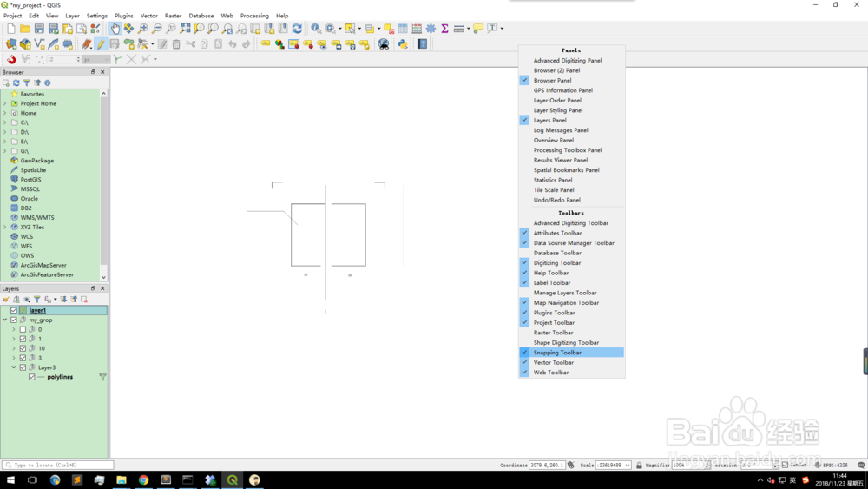
Task: Select the Identify Features tool
Action: pyautogui.click(x=316, y=29)
